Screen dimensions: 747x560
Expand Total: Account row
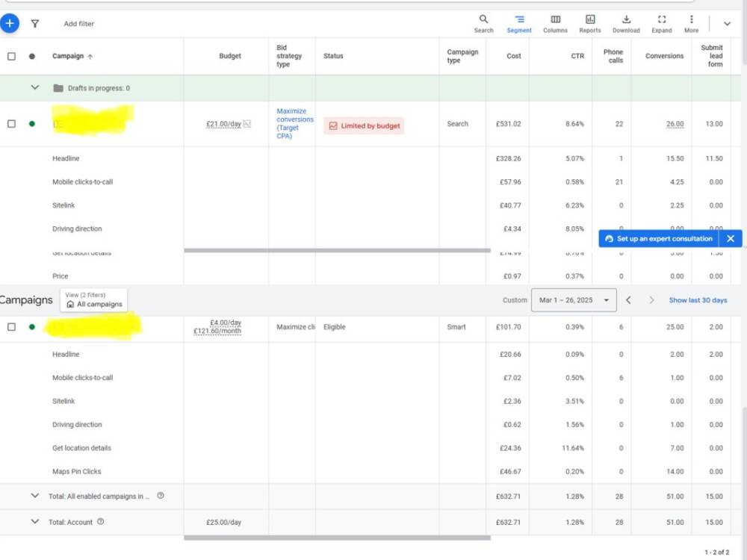[35, 521]
